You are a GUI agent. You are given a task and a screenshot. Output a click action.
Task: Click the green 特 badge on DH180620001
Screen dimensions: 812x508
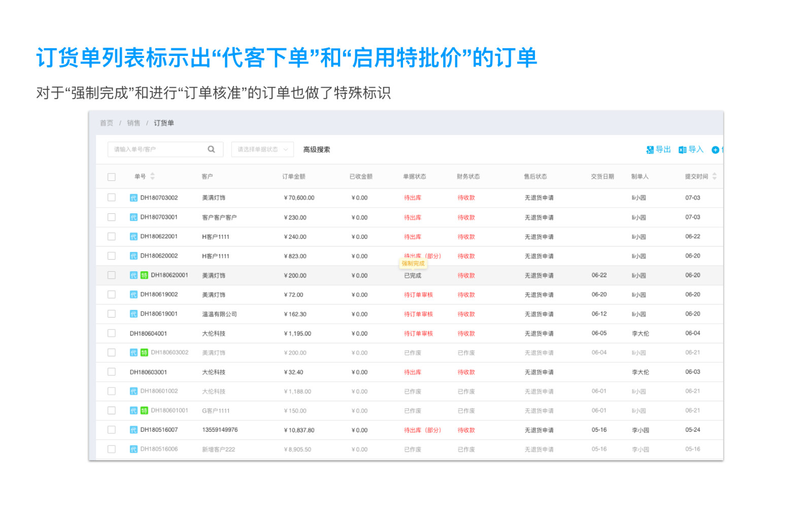click(144, 275)
